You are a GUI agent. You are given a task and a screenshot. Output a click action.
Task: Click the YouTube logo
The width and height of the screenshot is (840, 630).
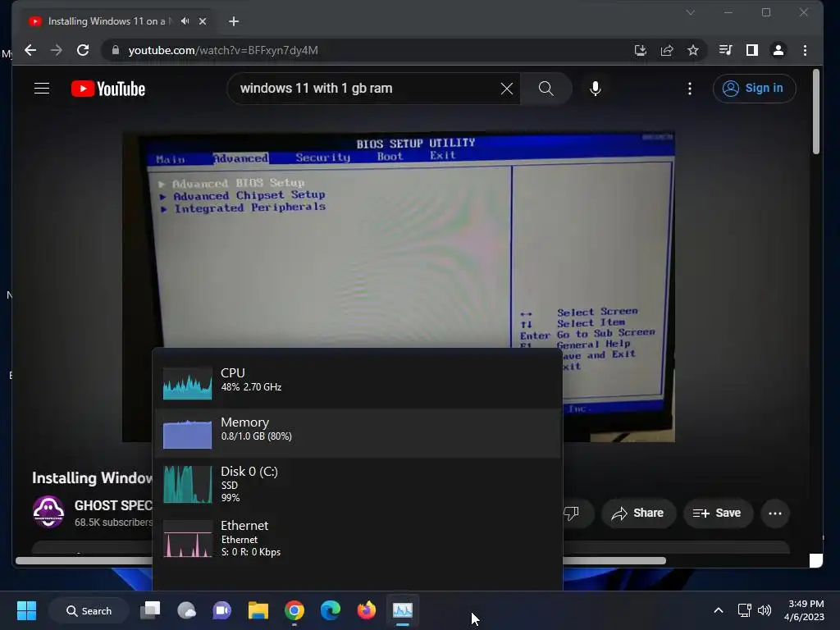[x=108, y=89]
